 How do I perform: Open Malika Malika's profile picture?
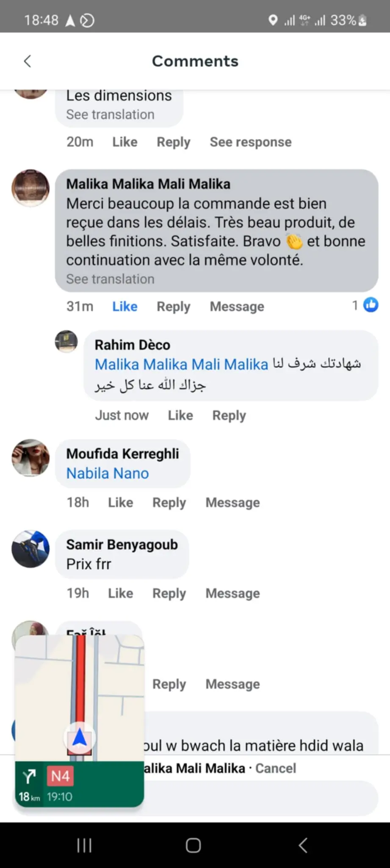pyautogui.click(x=30, y=189)
